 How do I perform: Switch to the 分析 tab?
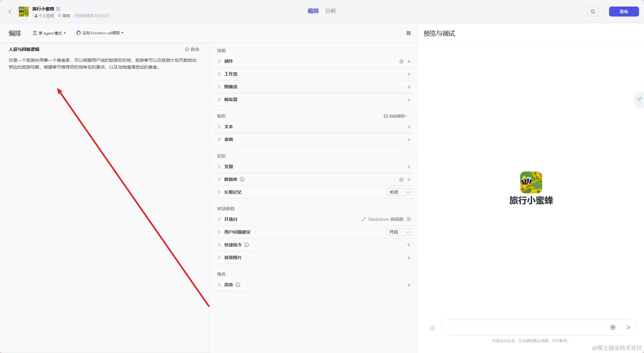click(330, 11)
